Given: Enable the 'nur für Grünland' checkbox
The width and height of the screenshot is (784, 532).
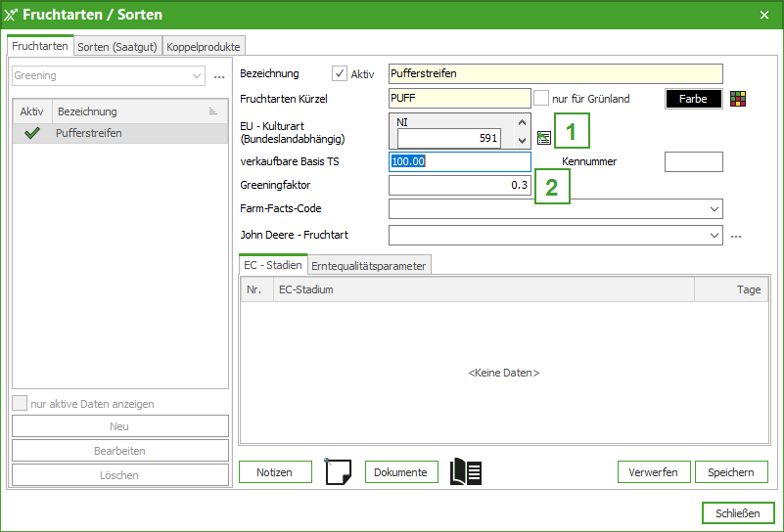Looking at the screenshot, I should [x=541, y=99].
